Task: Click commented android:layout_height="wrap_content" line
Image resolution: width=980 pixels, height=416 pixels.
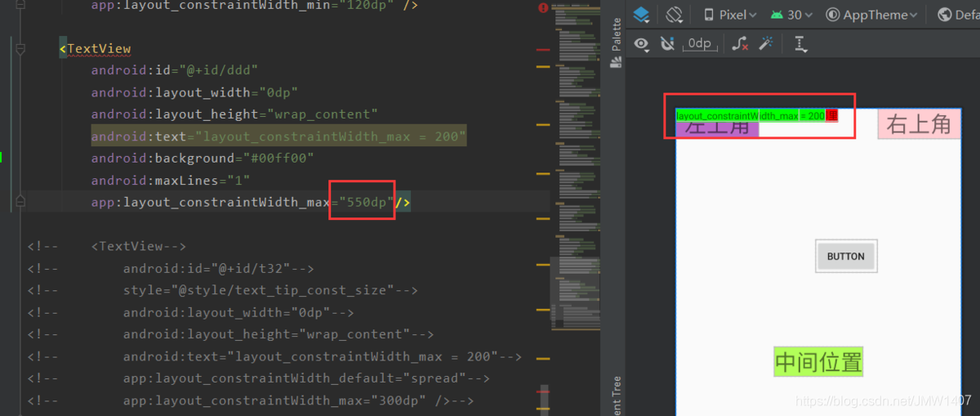Action: tap(230, 334)
